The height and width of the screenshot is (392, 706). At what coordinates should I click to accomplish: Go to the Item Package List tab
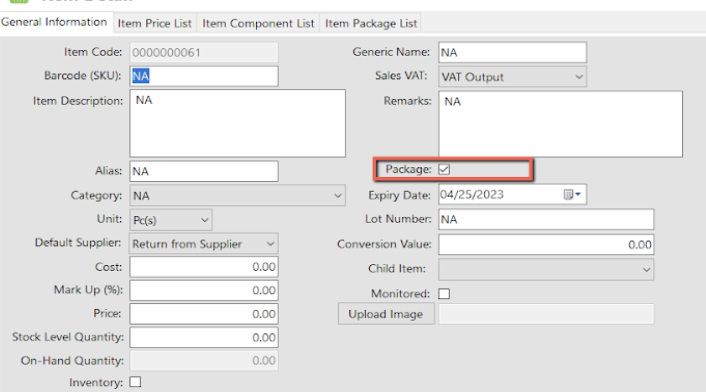tap(371, 23)
